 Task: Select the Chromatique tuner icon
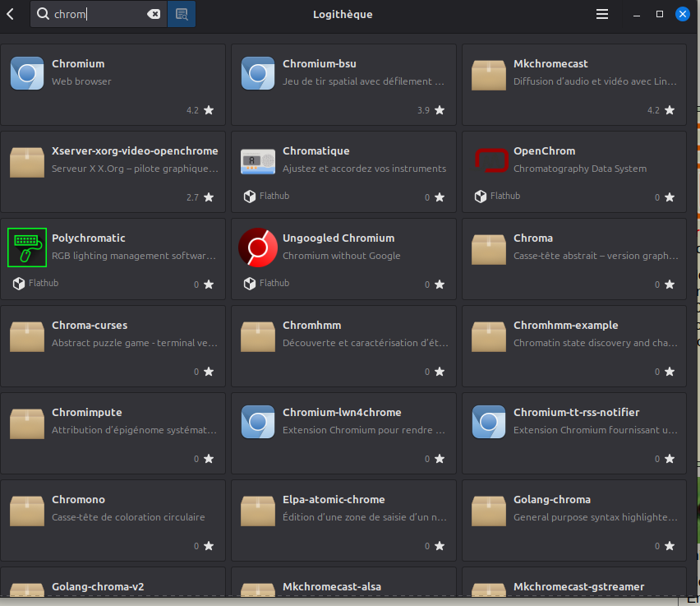(x=258, y=160)
